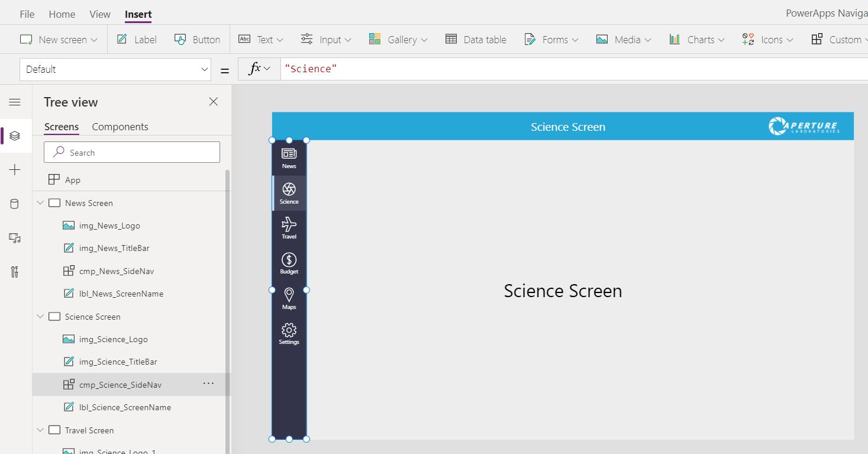
Task: Select Travel Screen in tree
Action: [x=89, y=430]
